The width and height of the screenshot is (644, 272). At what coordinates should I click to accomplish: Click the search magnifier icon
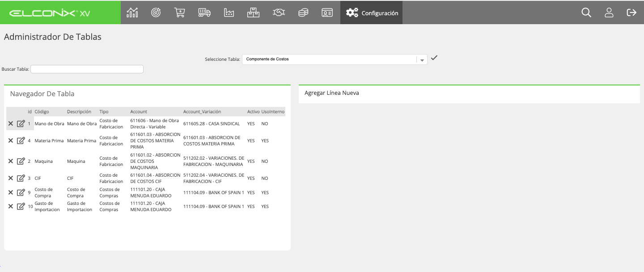(x=586, y=13)
